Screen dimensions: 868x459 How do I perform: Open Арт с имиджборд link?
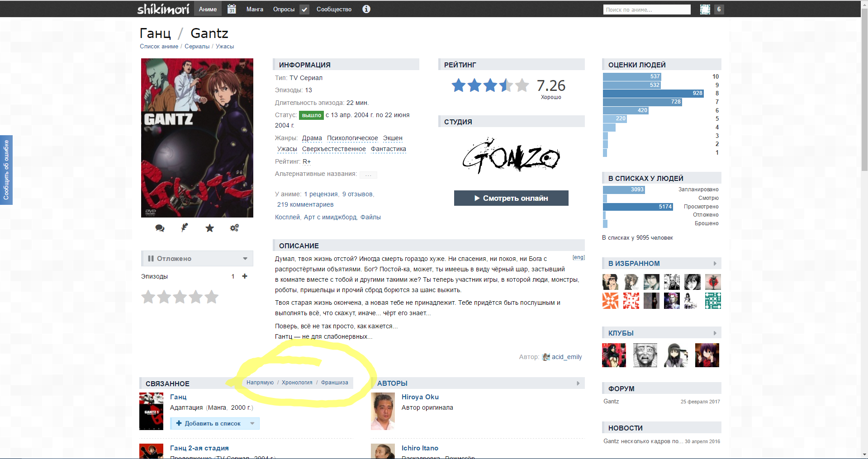pos(330,218)
